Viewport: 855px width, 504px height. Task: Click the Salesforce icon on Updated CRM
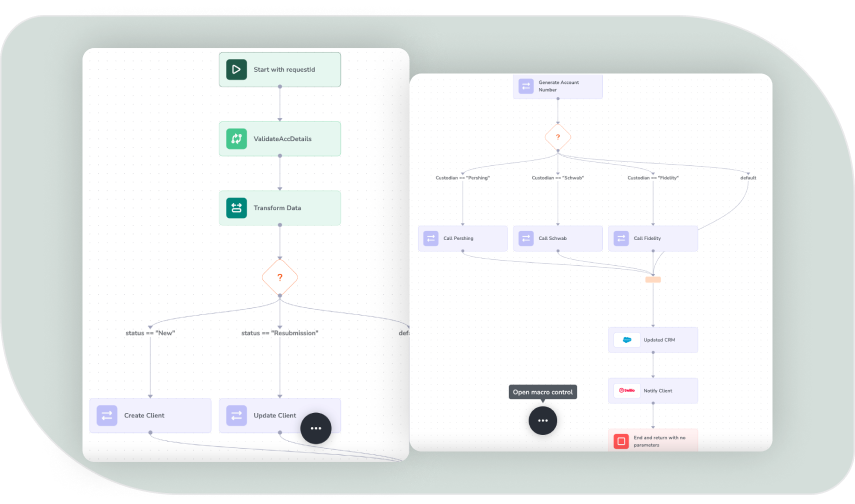click(626, 340)
